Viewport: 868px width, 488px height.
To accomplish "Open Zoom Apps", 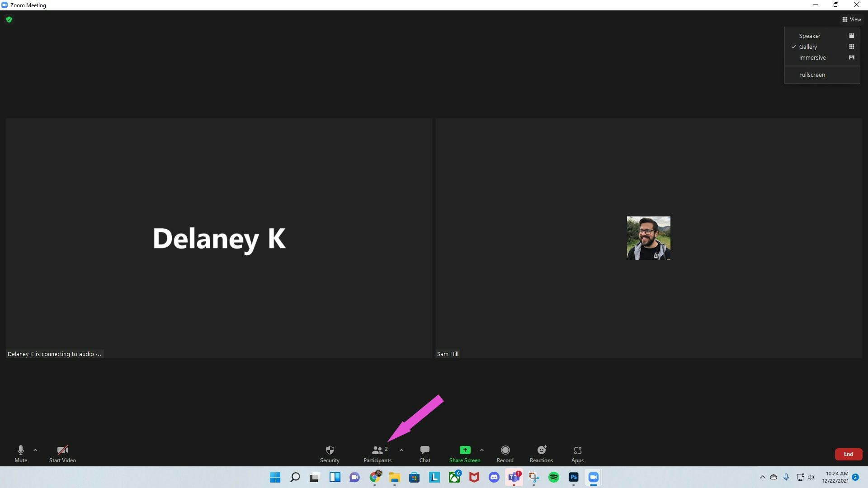I will (x=577, y=454).
